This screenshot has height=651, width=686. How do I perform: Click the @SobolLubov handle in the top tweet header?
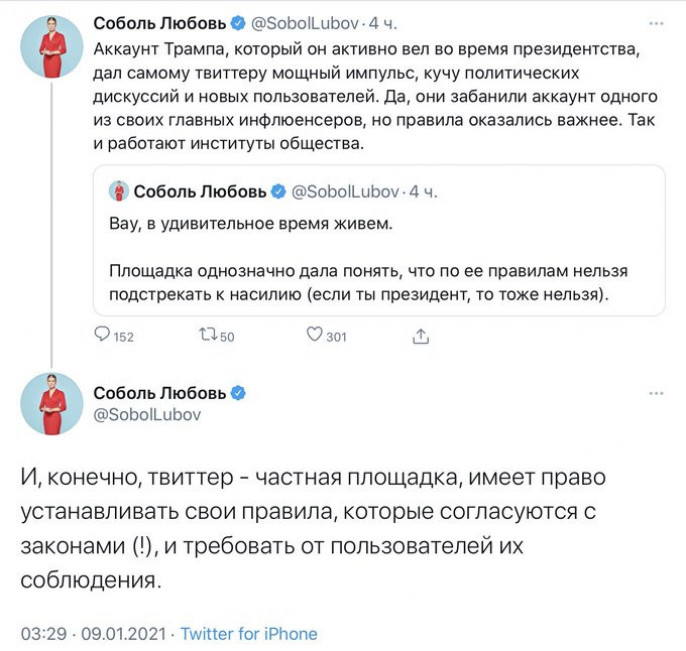tap(302, 22)
